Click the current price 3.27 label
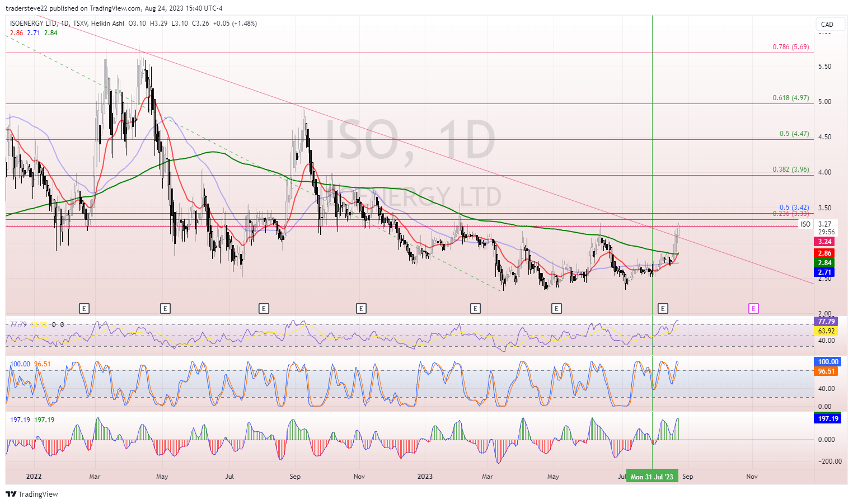This screenshot has height=504, width=853. (824, 224)
